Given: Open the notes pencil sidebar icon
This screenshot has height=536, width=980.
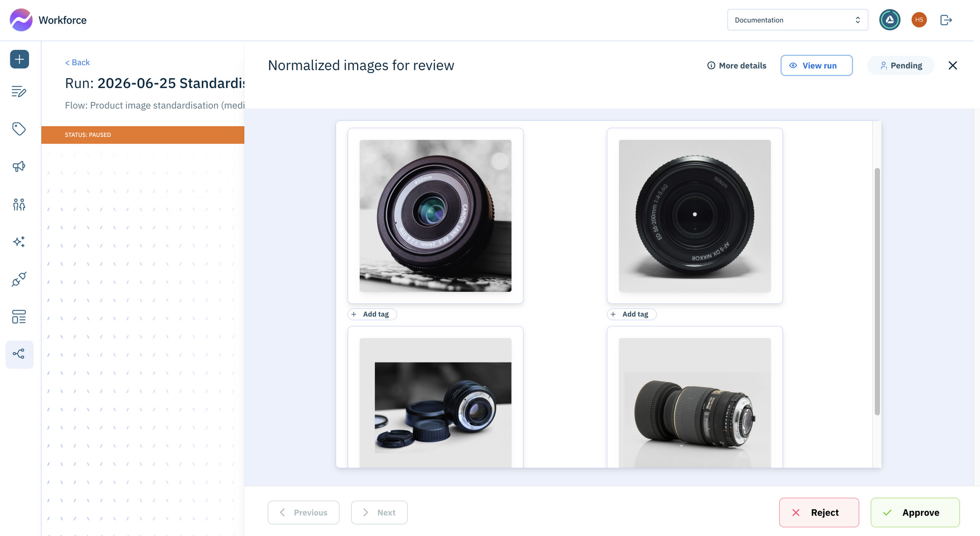Looking at the screenshot, I should click(x=19, y=92).
